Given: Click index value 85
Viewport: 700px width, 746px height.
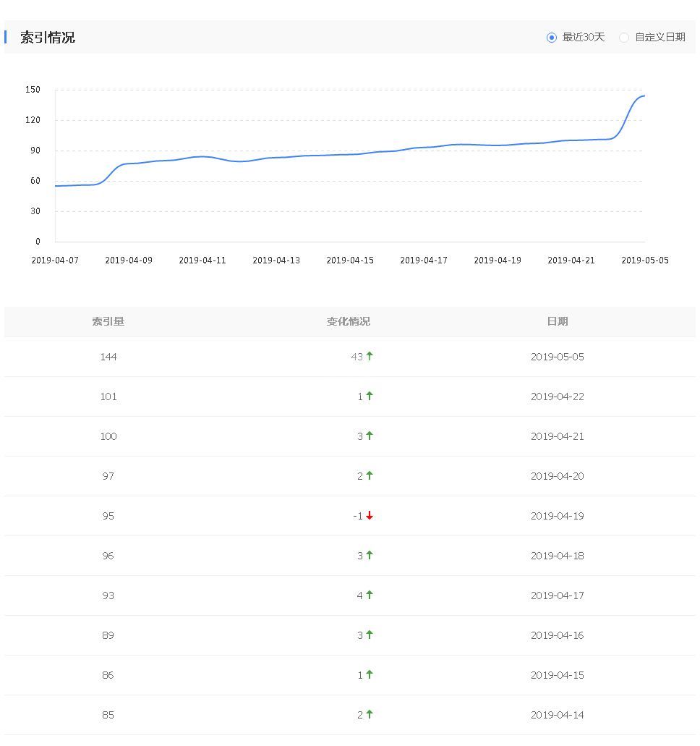Looking at the screenshot, I should coord(108,715).
